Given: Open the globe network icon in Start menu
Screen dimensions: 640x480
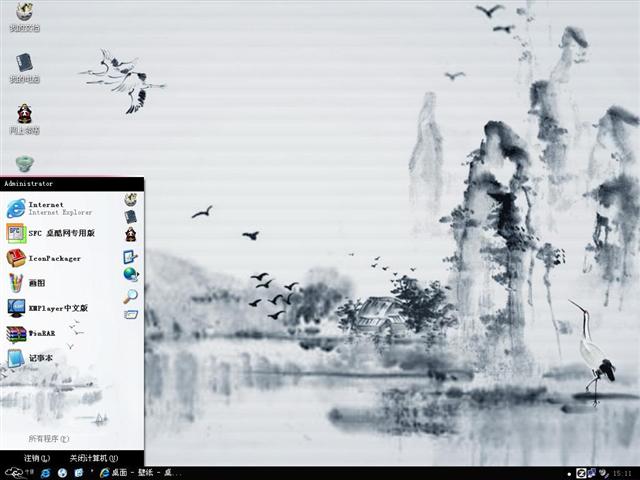Looking at the screenshot, I should pos(130,274).
